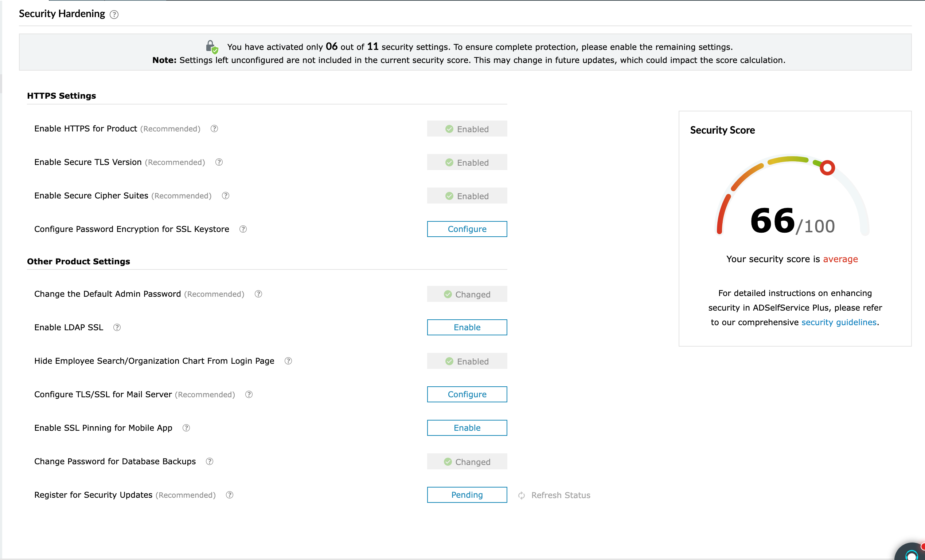Click Pending for Security Updates registration
The image size is (925, 560).
tap(467, 495)
